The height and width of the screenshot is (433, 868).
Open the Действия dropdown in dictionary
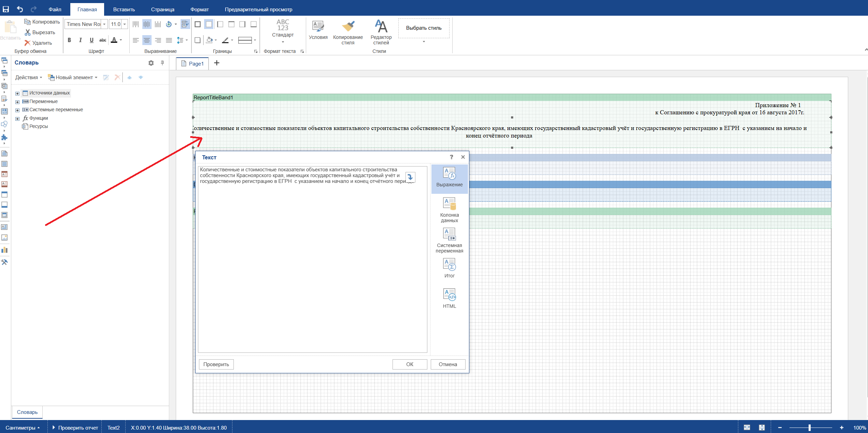coord(28,77)
